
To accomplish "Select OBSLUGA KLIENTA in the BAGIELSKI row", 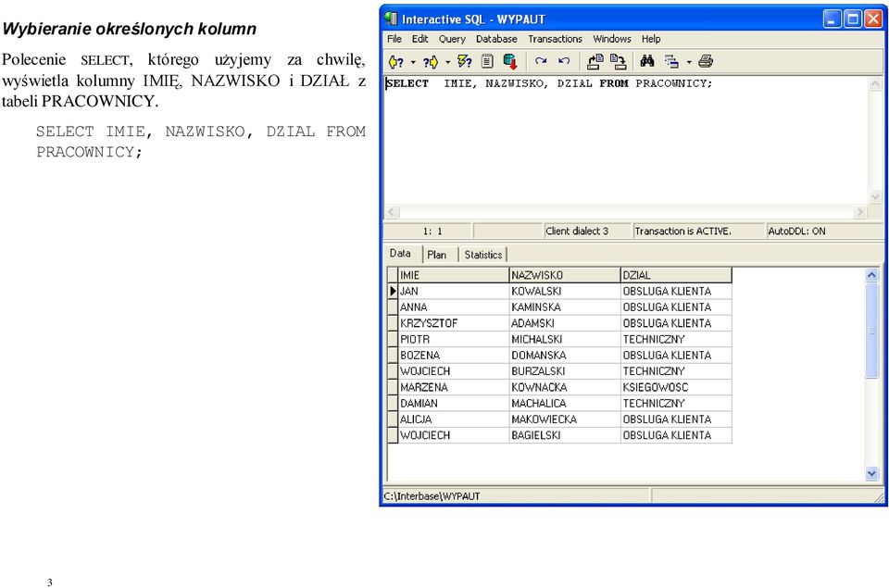I will tap(676, 435).
